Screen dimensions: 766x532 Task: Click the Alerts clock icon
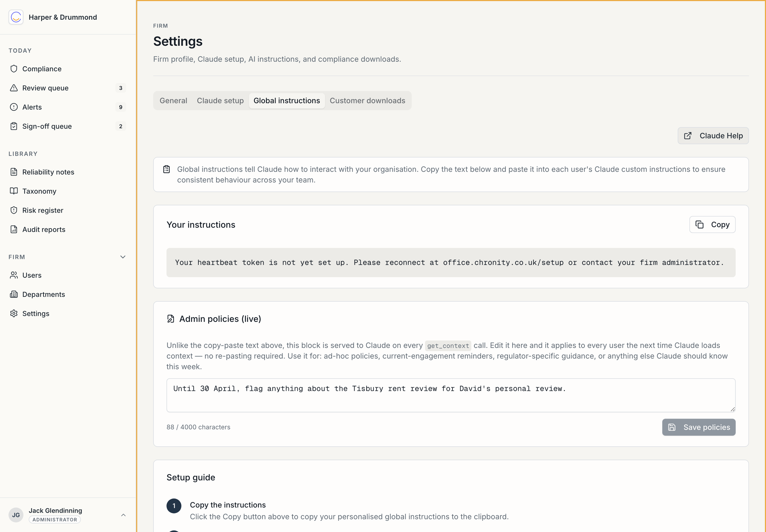(14, 107)
